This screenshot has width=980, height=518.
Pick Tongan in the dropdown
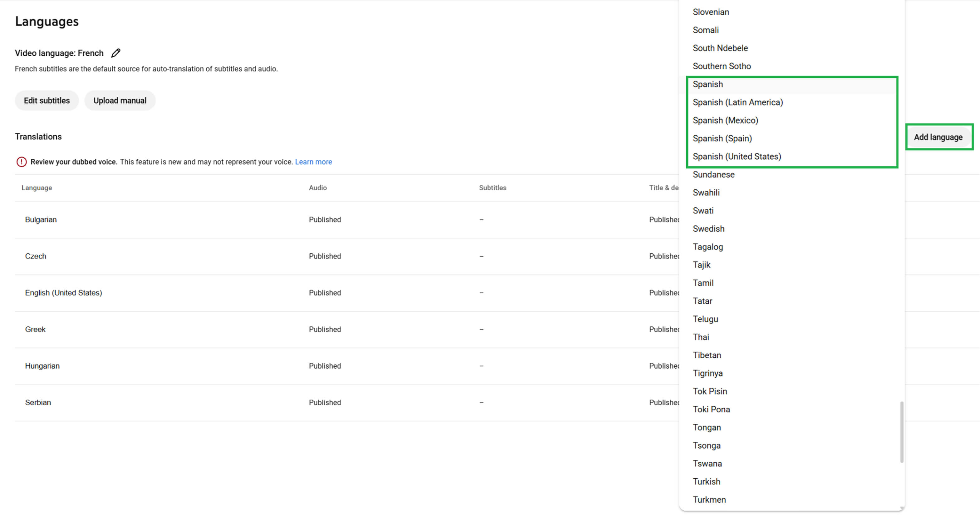coord(792,428)
